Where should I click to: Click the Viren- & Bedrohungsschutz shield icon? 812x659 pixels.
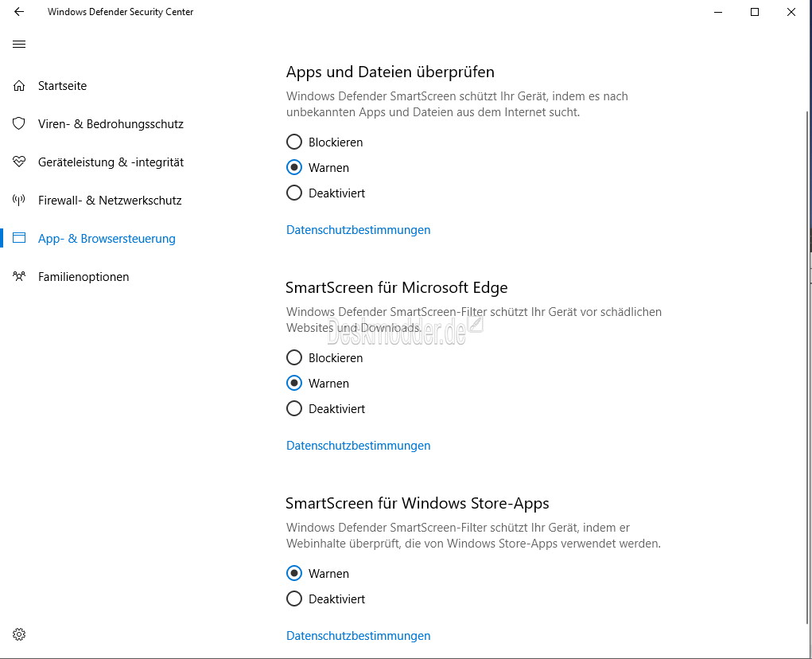[19, 123]
